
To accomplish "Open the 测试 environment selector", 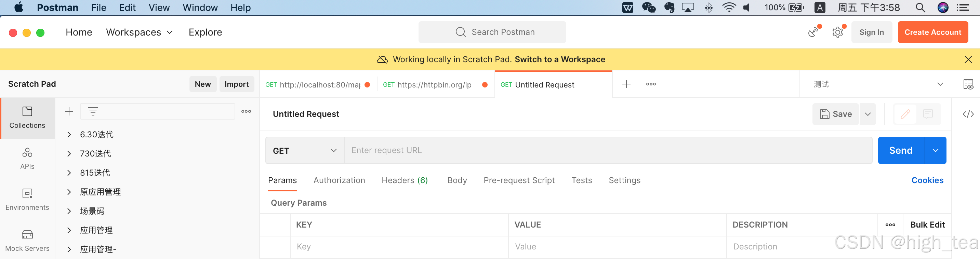I will [x=878, y=84].
